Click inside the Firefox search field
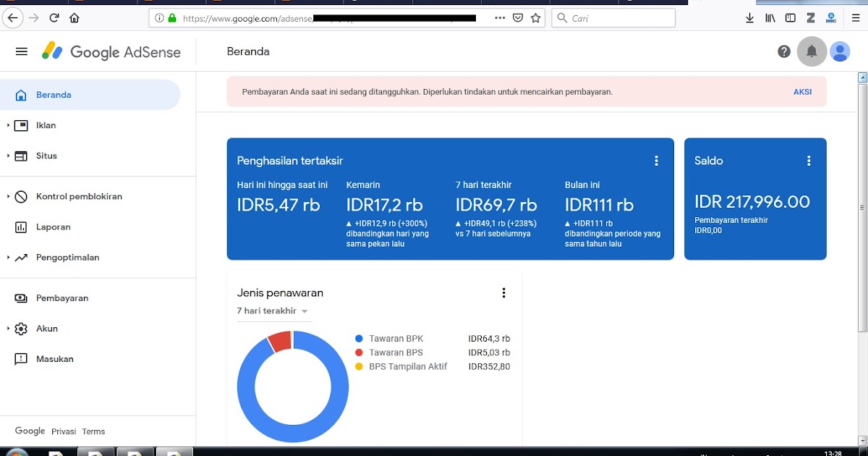This screenshot has height=456, width=868. coord(613,17)
